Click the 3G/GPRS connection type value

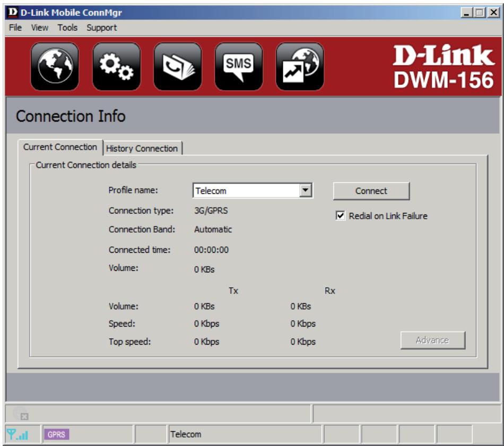(211, 210)
